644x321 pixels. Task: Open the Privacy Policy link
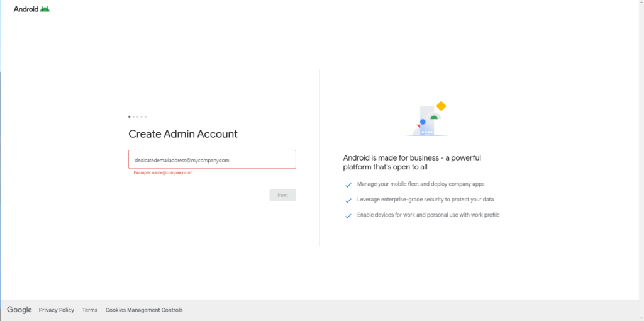[56, 310]
